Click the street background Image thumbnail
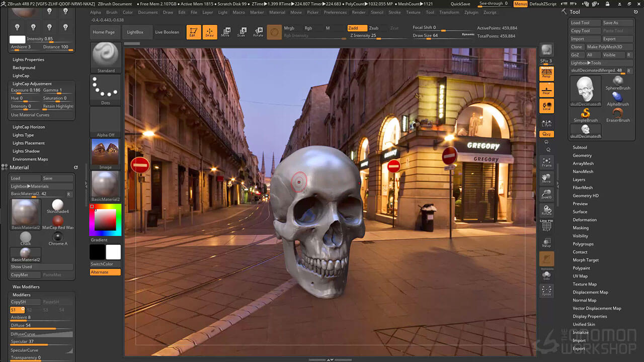Viewport: 644px width, 362px height. (x=106, y=152)
